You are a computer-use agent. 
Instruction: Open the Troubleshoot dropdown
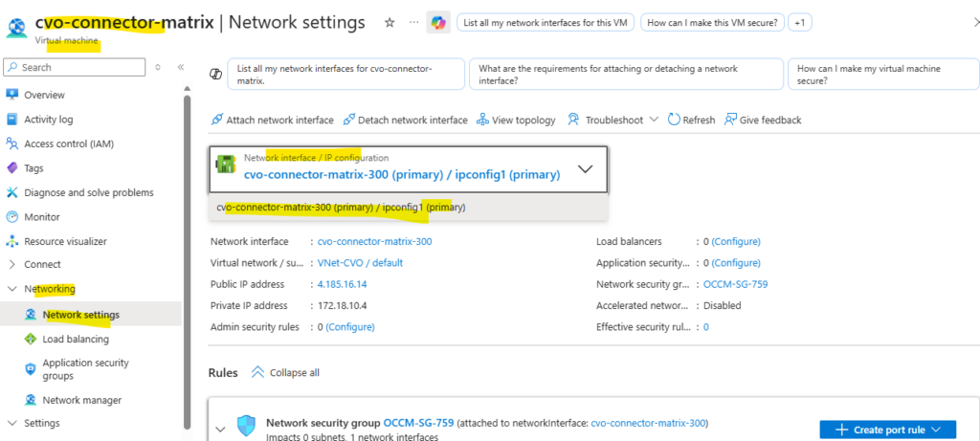[612, 120]
